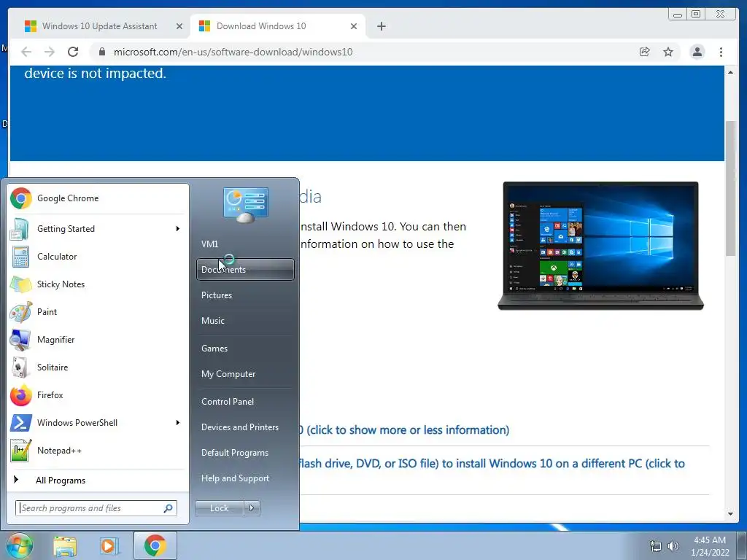
Task: Close the Windows 10 Update Assistant tab
Action: click(179, 26)
